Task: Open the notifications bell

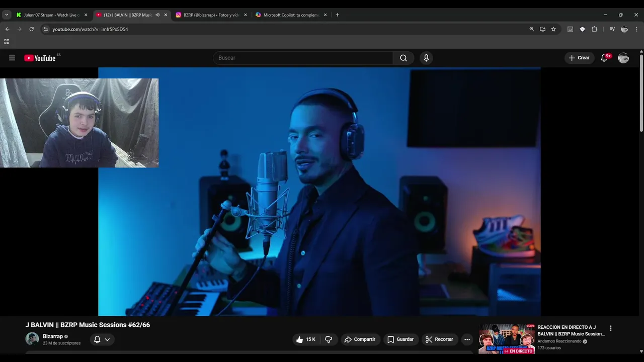Action: coord(605,58)
